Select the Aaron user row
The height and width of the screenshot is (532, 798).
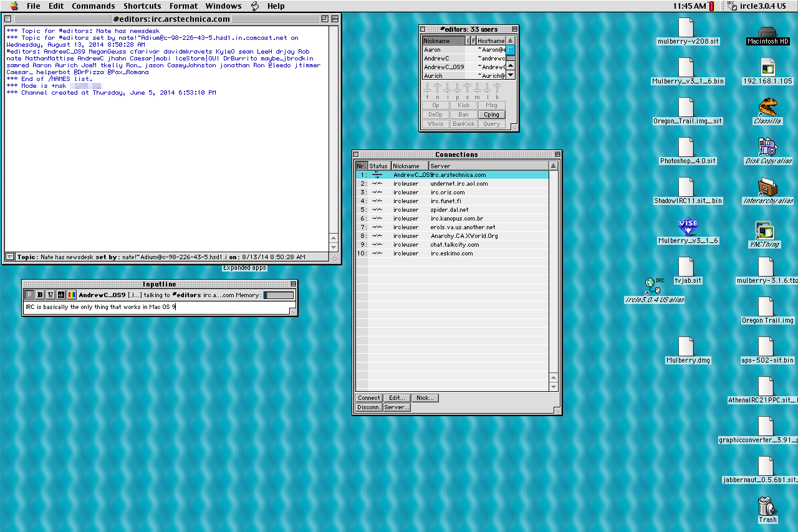[x=463, y=49]
